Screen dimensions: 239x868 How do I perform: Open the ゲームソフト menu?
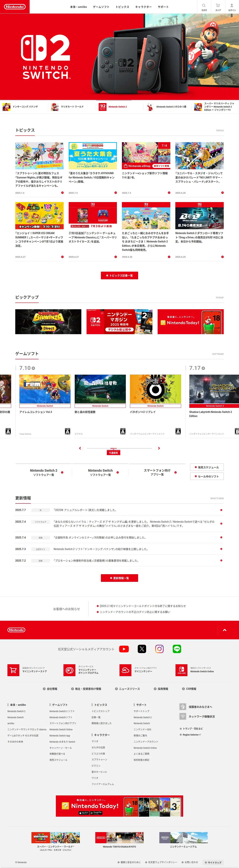[101, 7]
